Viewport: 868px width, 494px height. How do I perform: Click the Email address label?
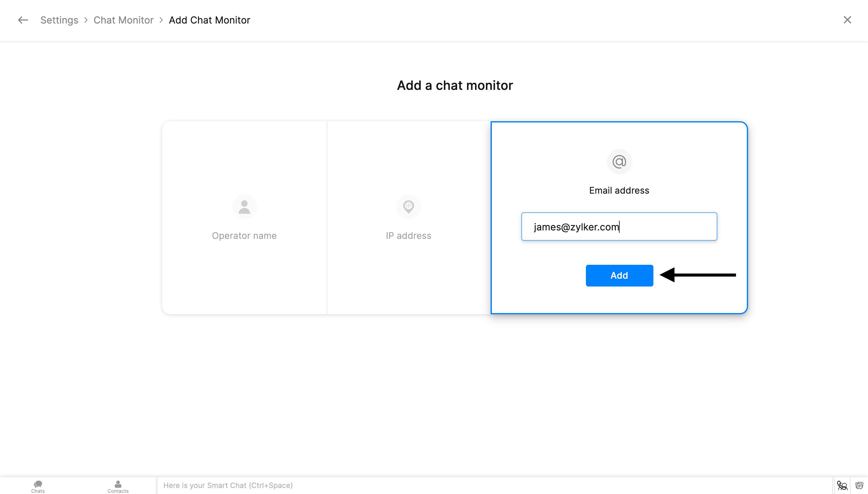[619, 190]
